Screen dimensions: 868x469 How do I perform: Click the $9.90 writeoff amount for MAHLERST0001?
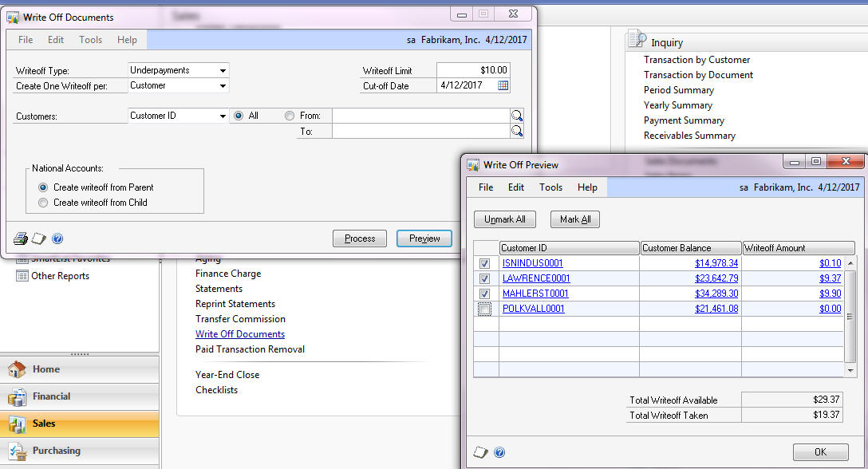point(830,294)
